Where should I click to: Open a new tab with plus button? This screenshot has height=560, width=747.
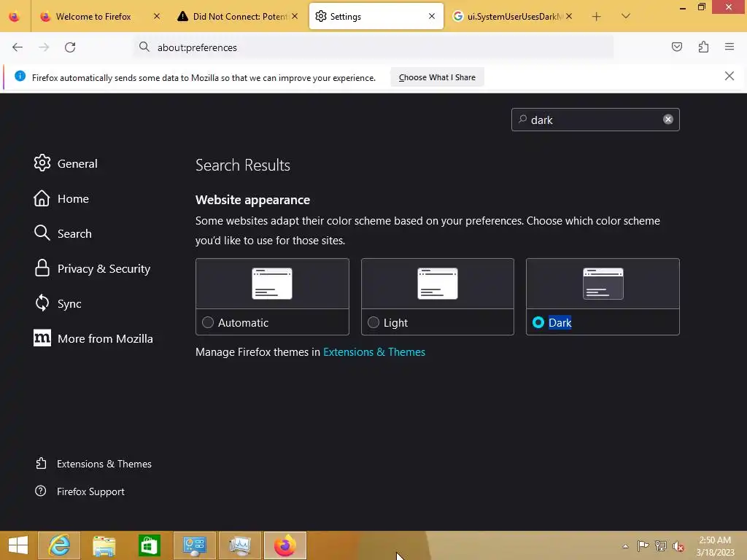(596, 17)
